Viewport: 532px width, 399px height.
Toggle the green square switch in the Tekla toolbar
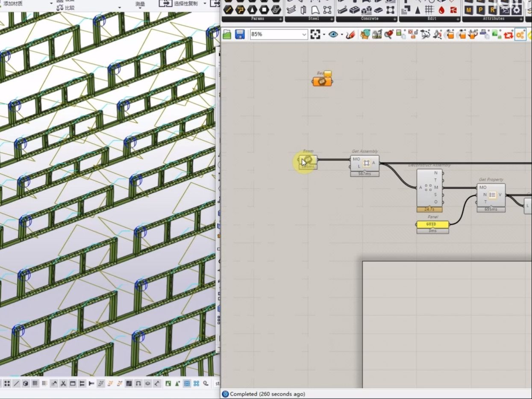(x=168, y=384)
